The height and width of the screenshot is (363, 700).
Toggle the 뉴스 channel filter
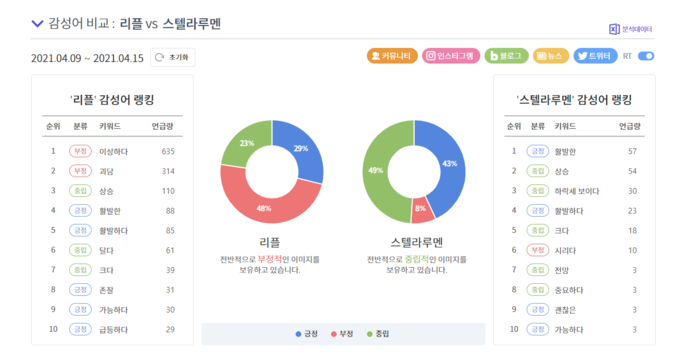tap(550, 56)
